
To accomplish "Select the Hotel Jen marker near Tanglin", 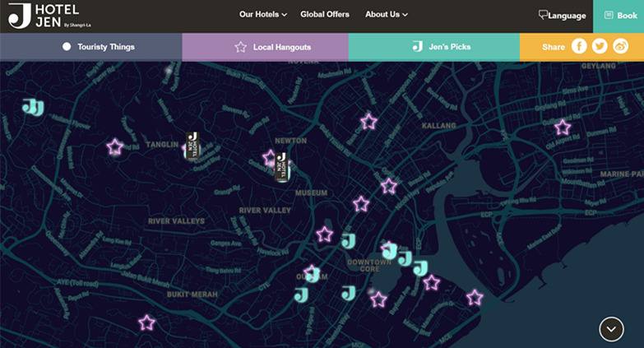I will click(192, 146).
